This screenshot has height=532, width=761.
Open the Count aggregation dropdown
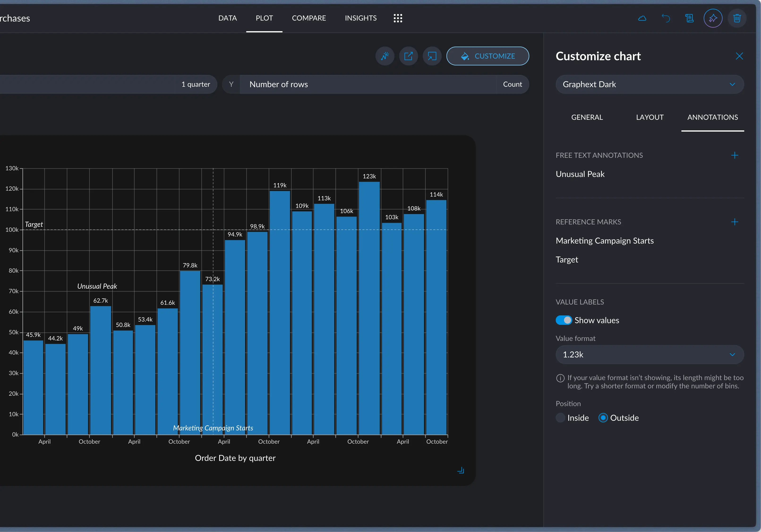(512, 84)
